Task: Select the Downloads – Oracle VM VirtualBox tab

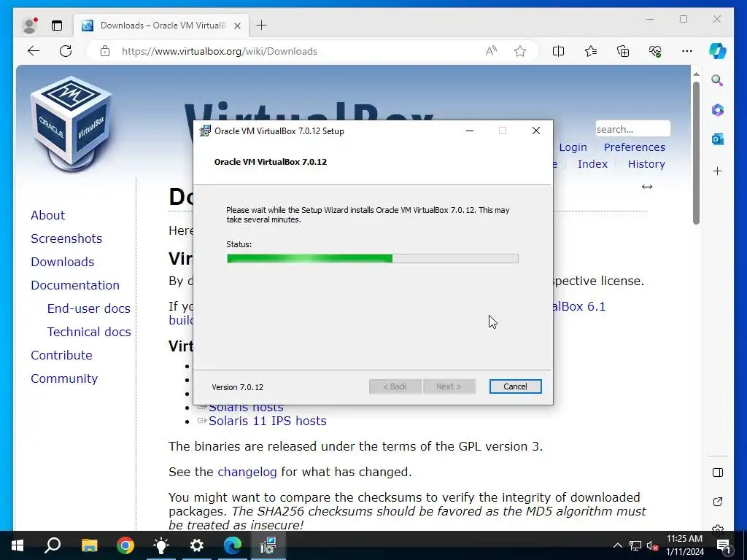Action: [161, 26]
